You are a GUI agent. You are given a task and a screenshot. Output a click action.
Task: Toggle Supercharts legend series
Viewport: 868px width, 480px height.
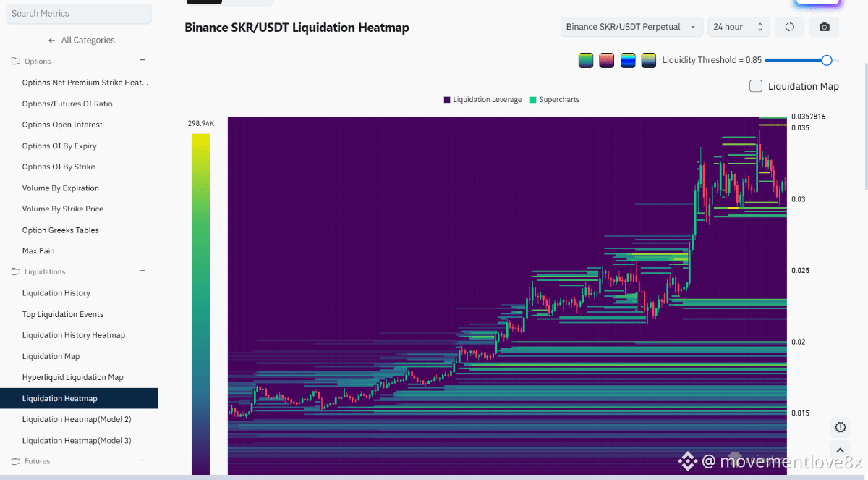(555, 99)
